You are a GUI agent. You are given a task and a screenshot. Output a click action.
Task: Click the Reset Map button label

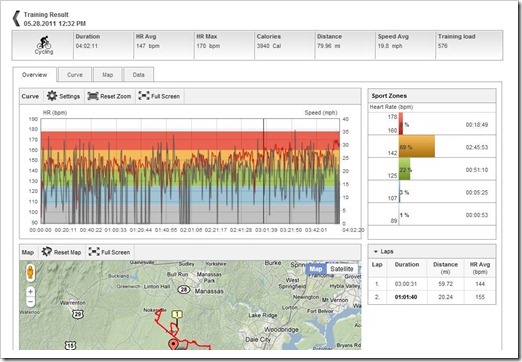pos(67,252)
